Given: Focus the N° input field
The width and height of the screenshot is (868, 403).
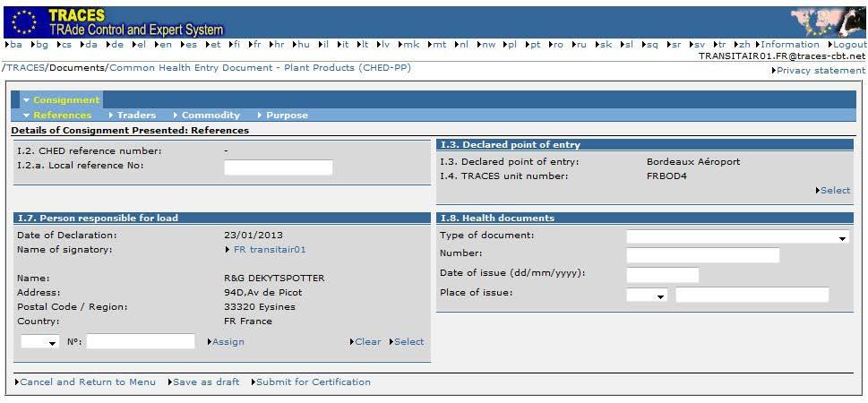Looking at the screenshot, I should coord(141,341).
